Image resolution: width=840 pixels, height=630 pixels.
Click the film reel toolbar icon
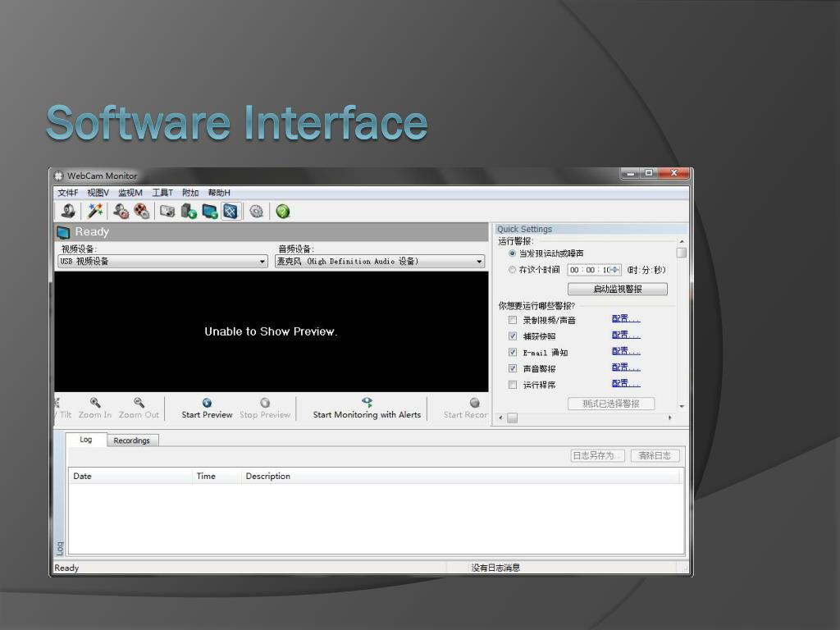[x=142, y=212]
